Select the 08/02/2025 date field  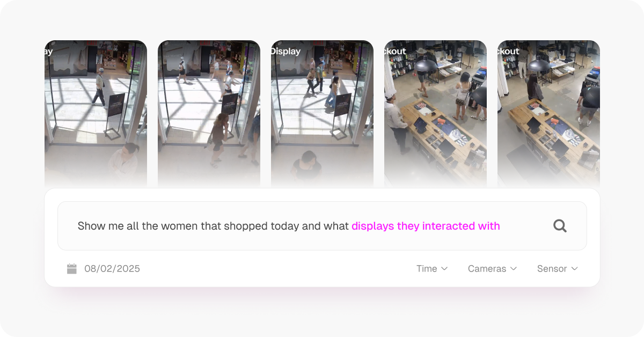click(104, 269)
